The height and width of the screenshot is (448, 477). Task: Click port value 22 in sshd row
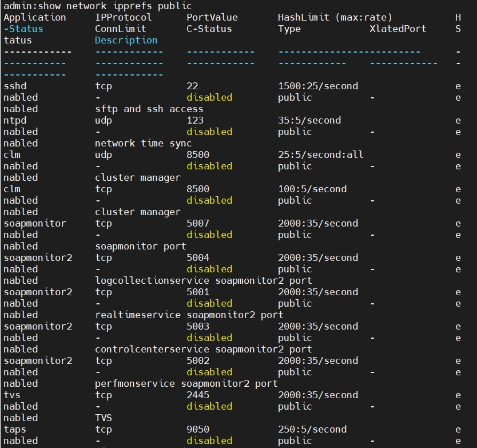pyautogui.click(x=192, y=86)
